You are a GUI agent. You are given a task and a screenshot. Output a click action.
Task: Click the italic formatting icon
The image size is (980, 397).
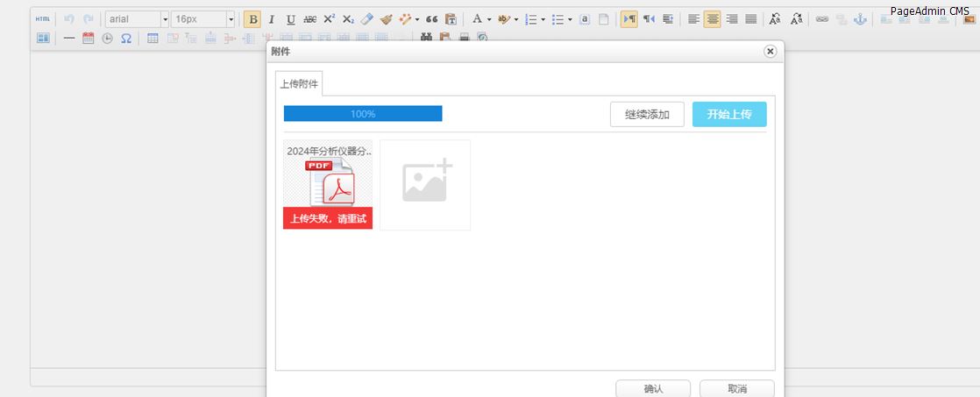[x=272, y=19]
